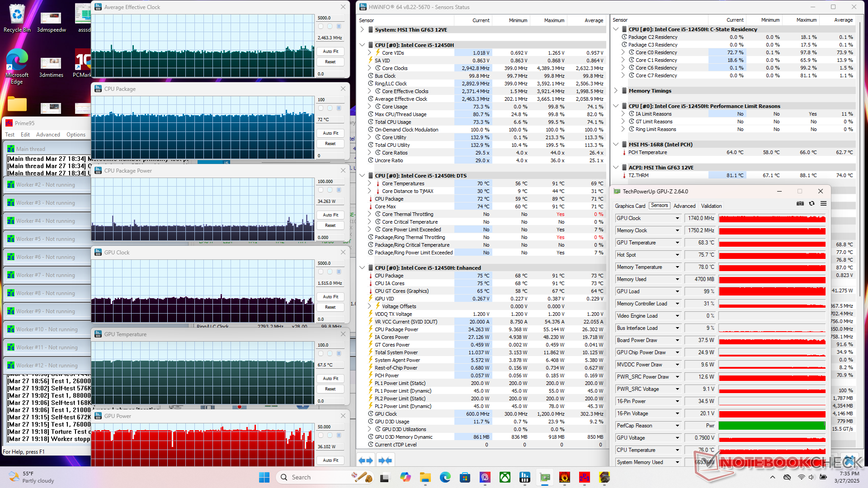Click the GPU-Z screenshot camera icon

pos(800,204)
